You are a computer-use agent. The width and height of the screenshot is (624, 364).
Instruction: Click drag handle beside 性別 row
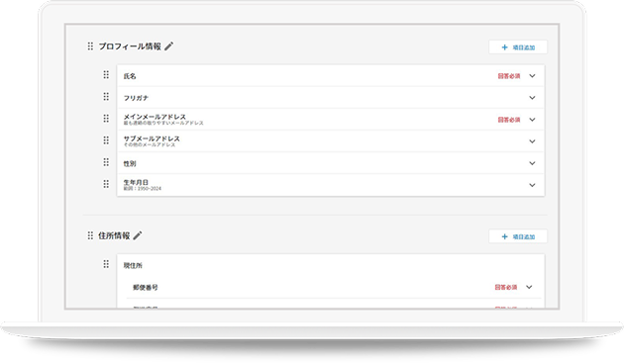[106, 162]
